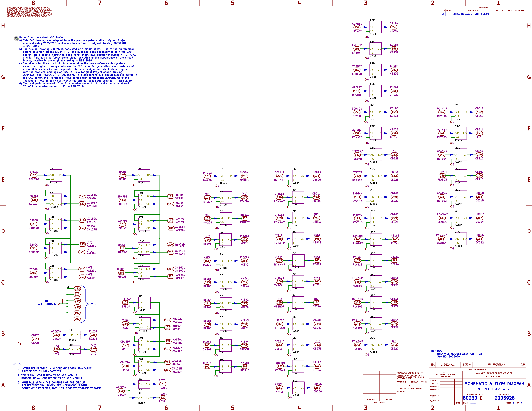Click oval pad 107 labeled BPLUS

122,175
